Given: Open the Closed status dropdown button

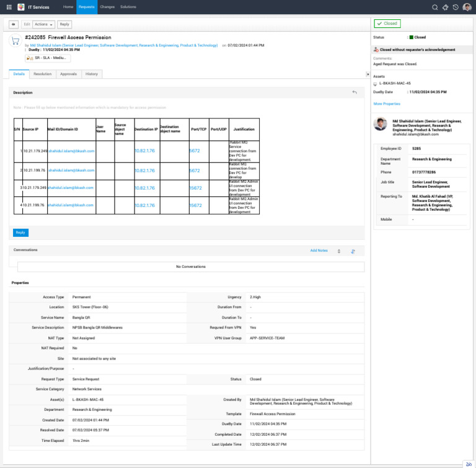Looking at the screenshot, I should 387,24.
